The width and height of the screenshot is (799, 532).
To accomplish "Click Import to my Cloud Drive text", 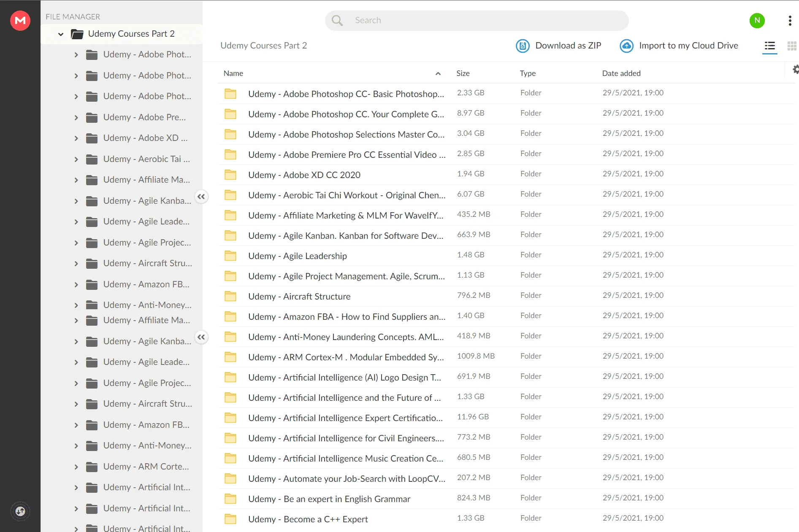I will pyautogui.click(x=688, y=46).
